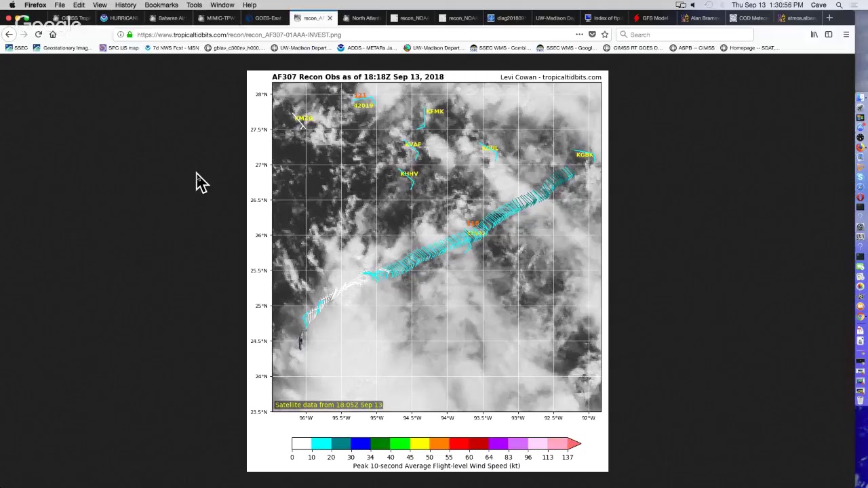
Task: Switch to the MIMIC-TPW tab
Action: (216, 18)
